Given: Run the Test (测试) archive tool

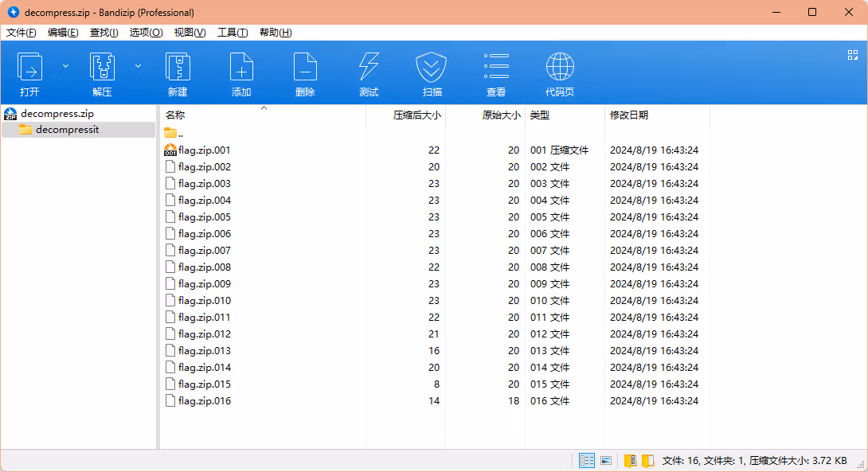Looking at the screenshot, I should 369,67.
